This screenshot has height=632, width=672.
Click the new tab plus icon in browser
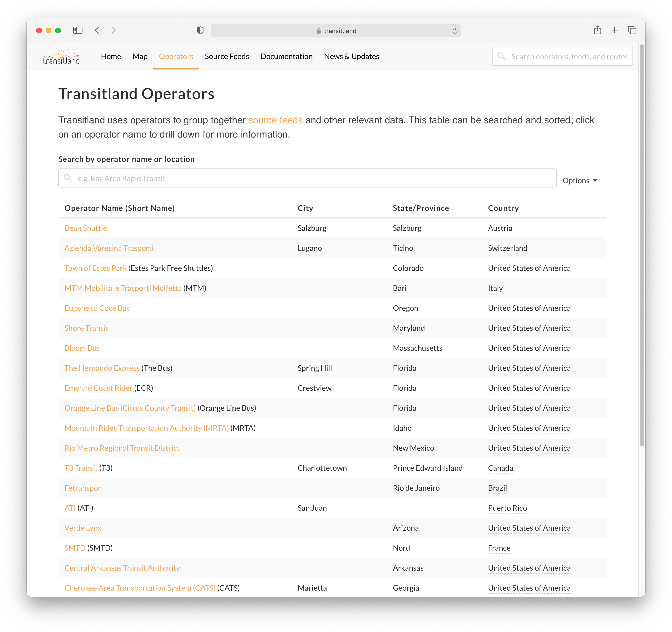615,30
